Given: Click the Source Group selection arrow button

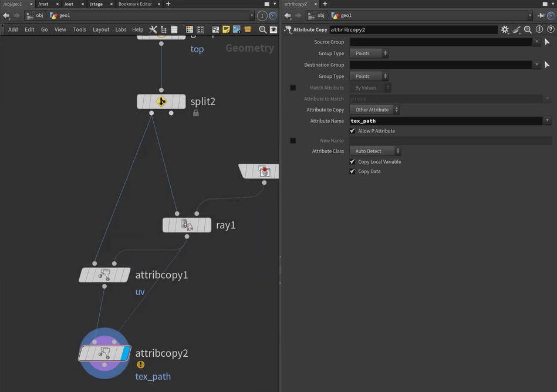Looking at the screenshot, I should point(547,42).
